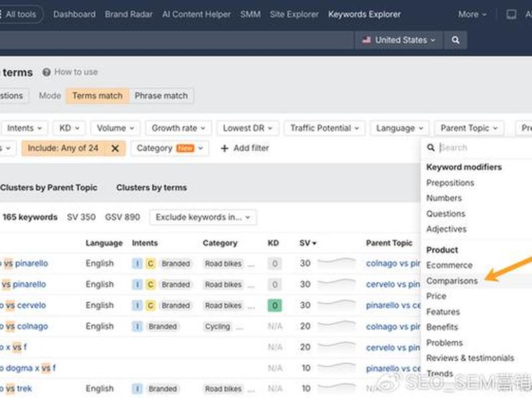Click Add filter
This screenshot has width=532, height=399.
coord(245,148)
